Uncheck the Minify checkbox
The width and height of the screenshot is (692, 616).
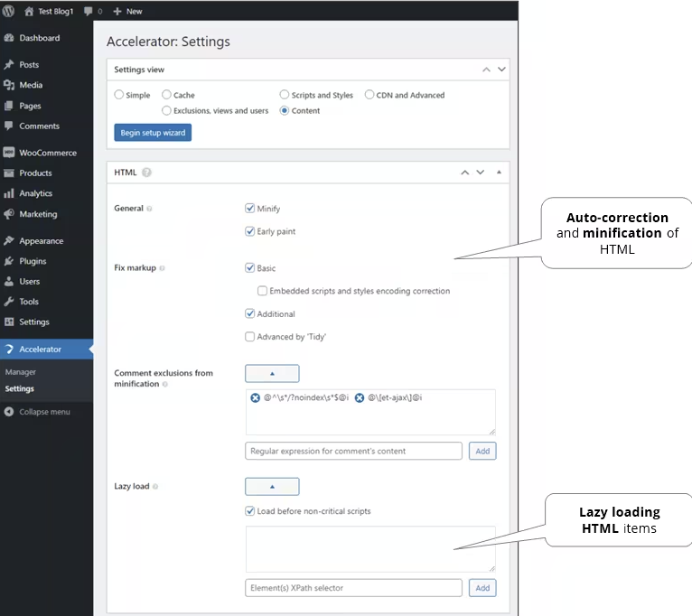click(x=250, y=209)
